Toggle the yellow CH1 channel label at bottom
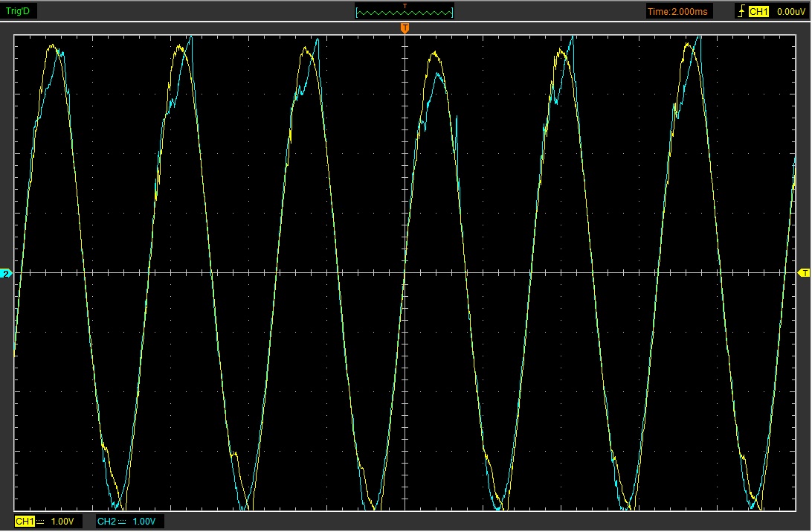The width and height of the screenshot is (812, 532). point(25,522)
